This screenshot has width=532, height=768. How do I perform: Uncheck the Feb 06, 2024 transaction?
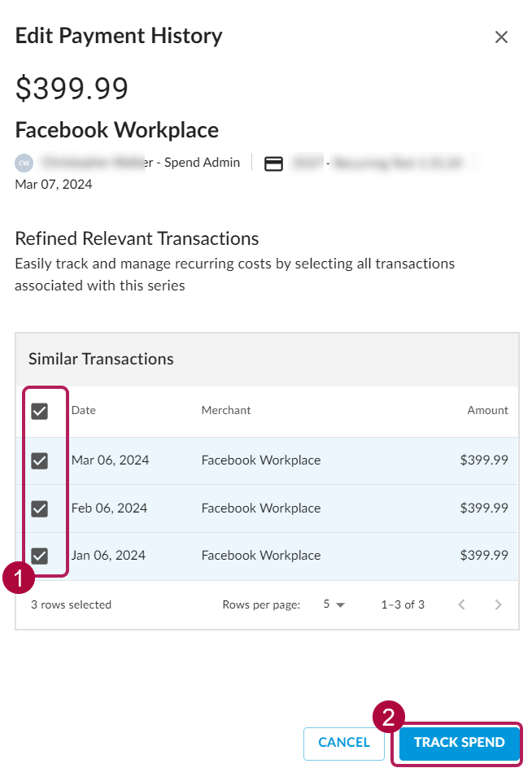[40, 509]
